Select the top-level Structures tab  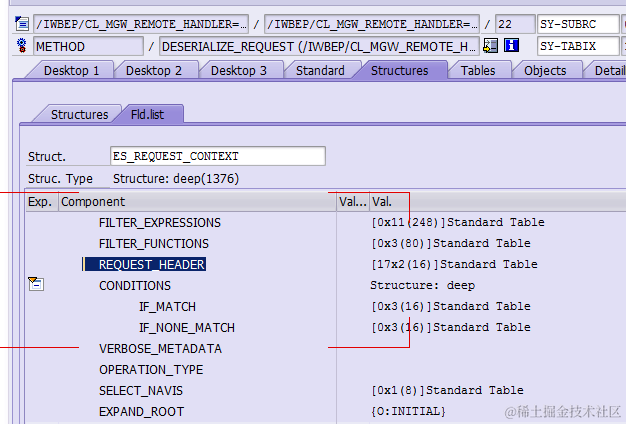pyautogui.click(x=399, y=71)
